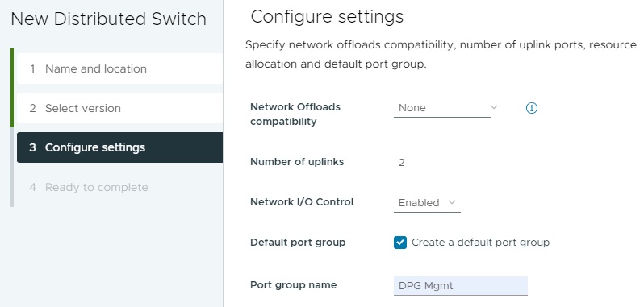Click the Port group name field
644x307 pixels.
[x=461, y=286]
